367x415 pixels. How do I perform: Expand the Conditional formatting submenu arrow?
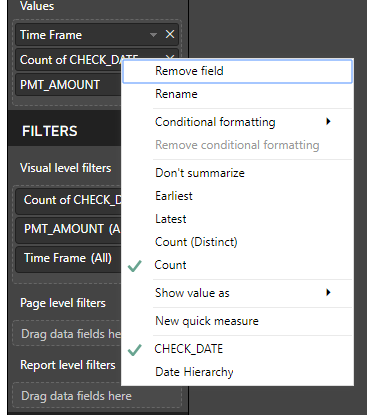click(x=328, y=121)
